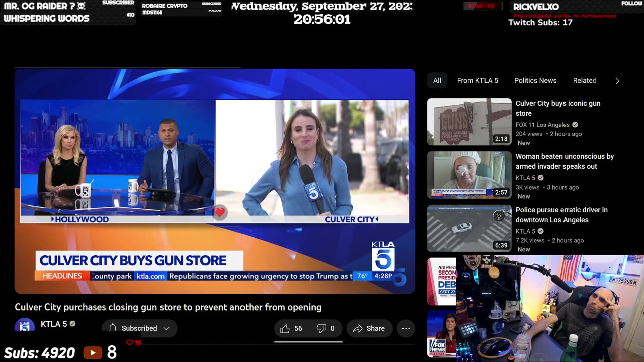Open thumbnail of Culver City buys iconic gun store
Screen dimensions: 644x362
tap(469, 122)
